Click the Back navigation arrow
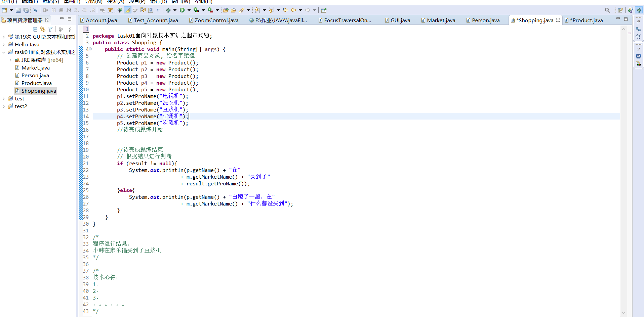Viewport: 644px width, 317px height. pos(293,10)
